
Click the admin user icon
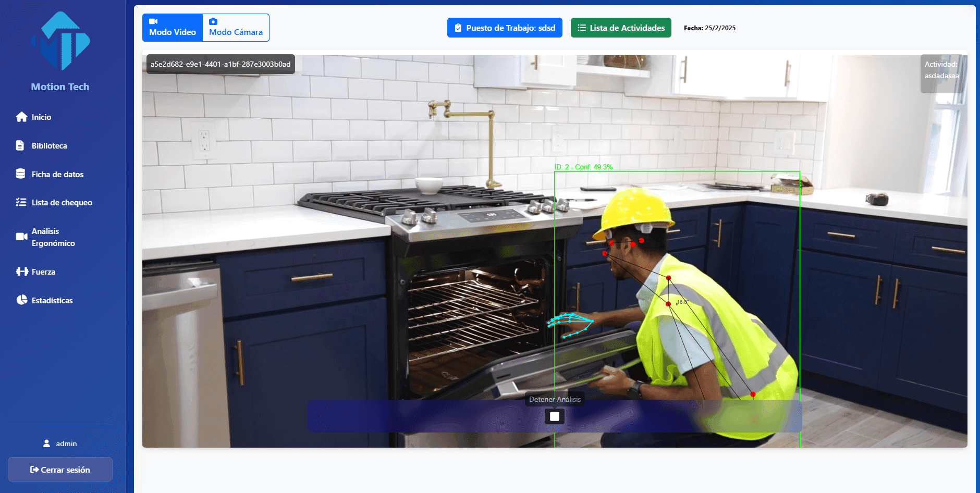click(46, 443)
